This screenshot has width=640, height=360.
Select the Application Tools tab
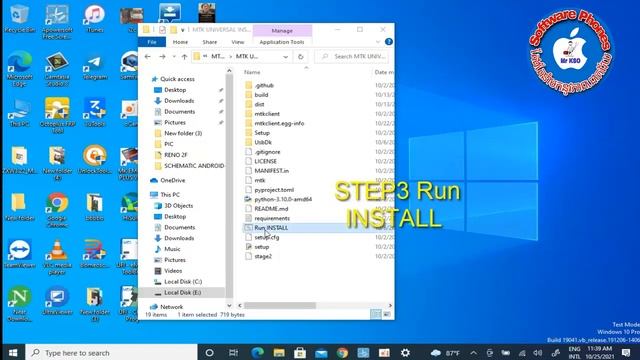[282, 42]
